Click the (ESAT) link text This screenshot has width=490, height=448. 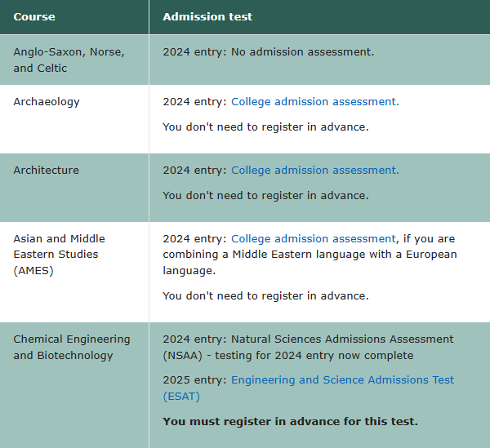click(x=181, y=397)
